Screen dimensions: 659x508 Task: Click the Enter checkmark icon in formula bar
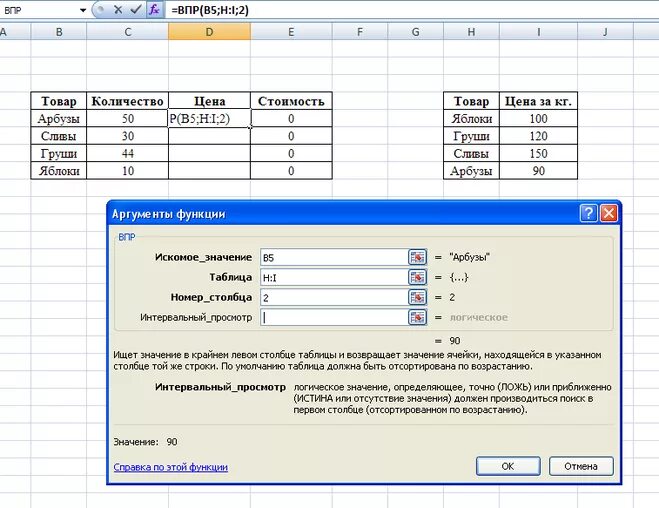pos(135,10)
